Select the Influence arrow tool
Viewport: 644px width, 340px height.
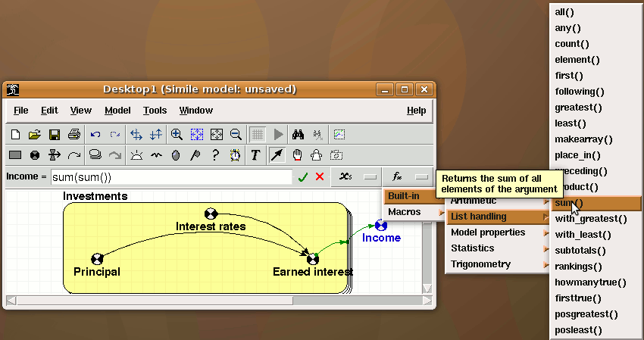(x=74, y=154)
